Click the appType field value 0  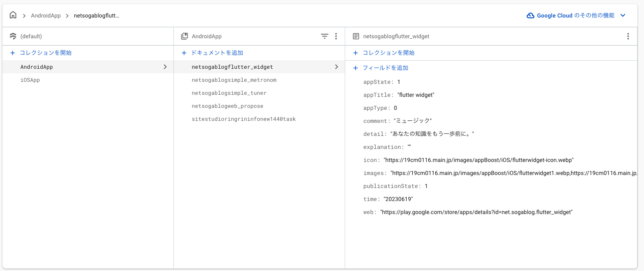point(395,108)
